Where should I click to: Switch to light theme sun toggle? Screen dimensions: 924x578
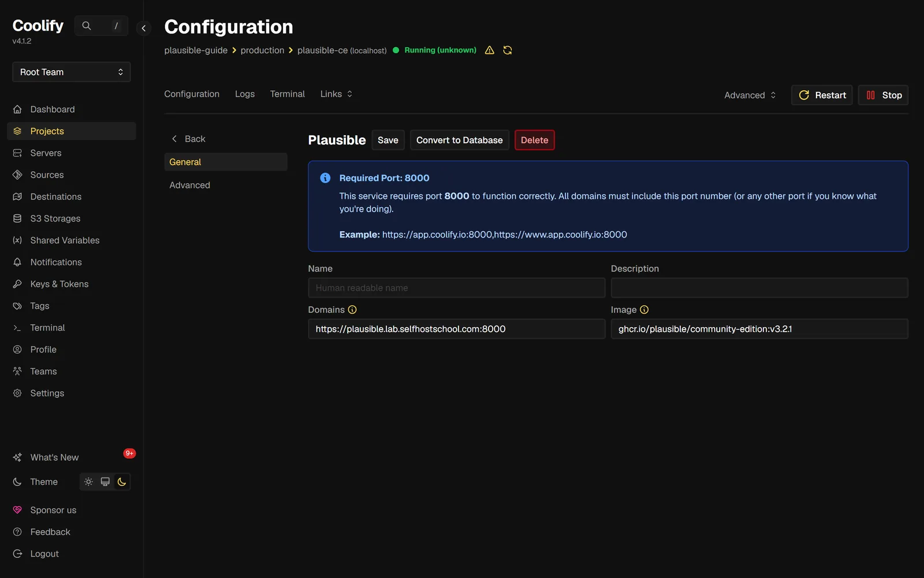(88, 481)
